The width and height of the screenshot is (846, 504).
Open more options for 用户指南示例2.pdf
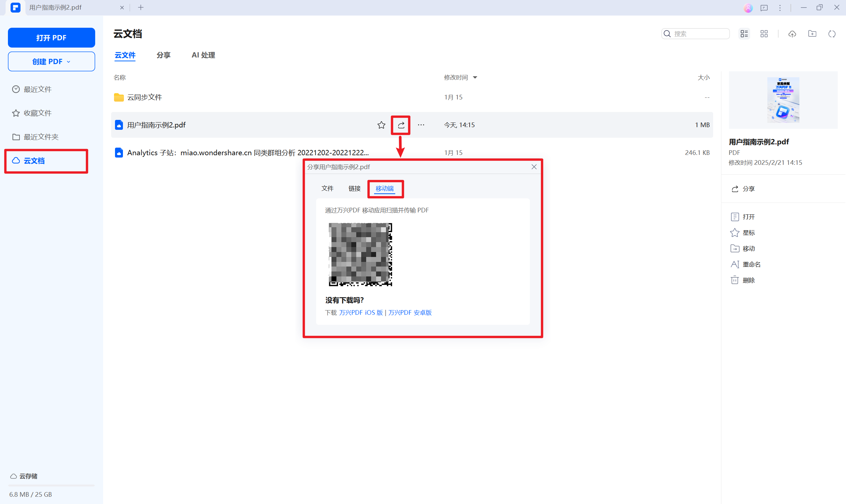click(x=421, y=125)
